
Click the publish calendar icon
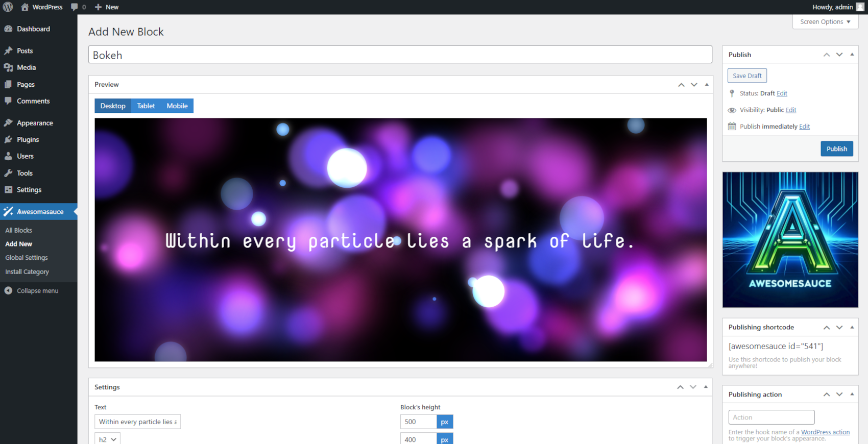[x=732, y=127]
